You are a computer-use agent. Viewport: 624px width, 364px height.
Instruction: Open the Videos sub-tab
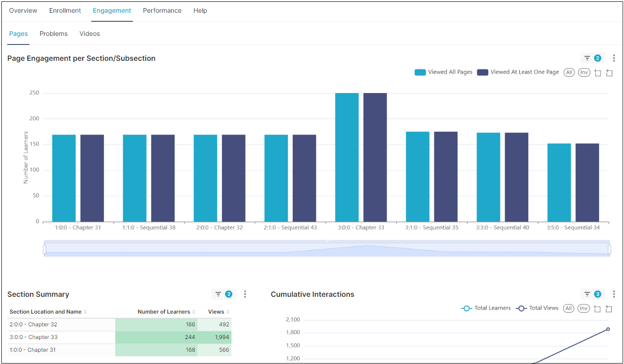[89, 34]
